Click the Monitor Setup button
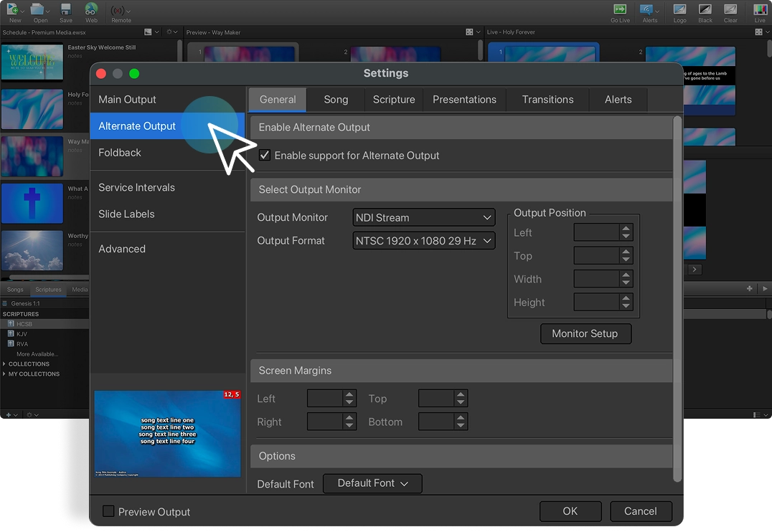 click(x=585, y=333)
